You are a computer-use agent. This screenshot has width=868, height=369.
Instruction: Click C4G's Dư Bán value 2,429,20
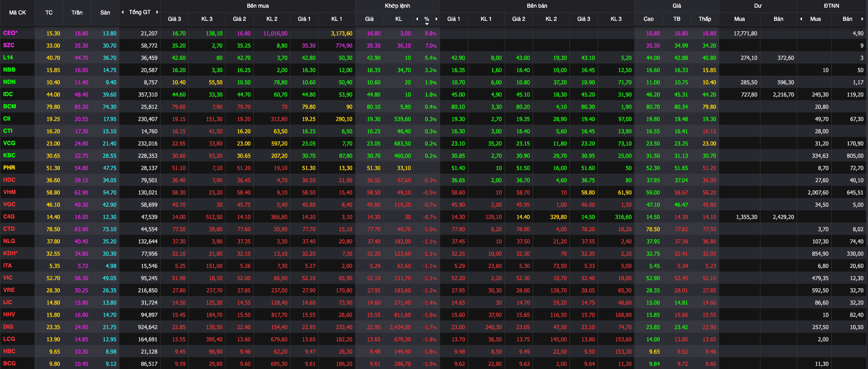point(784,217)
